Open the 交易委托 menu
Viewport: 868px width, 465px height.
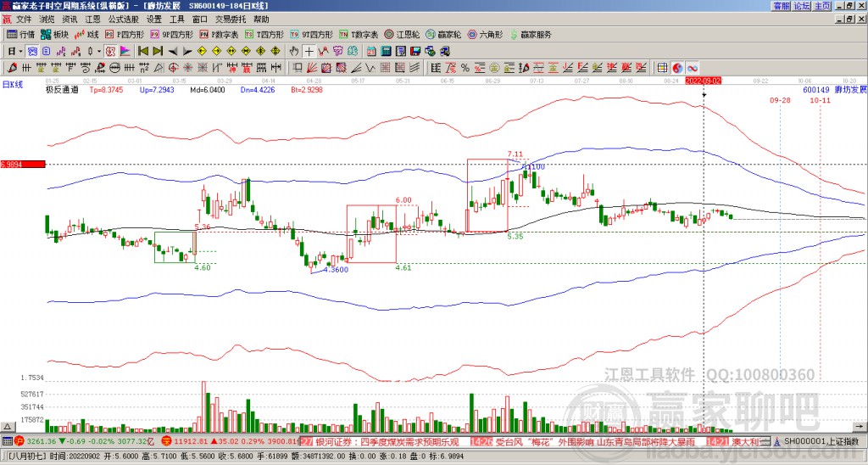231,20
